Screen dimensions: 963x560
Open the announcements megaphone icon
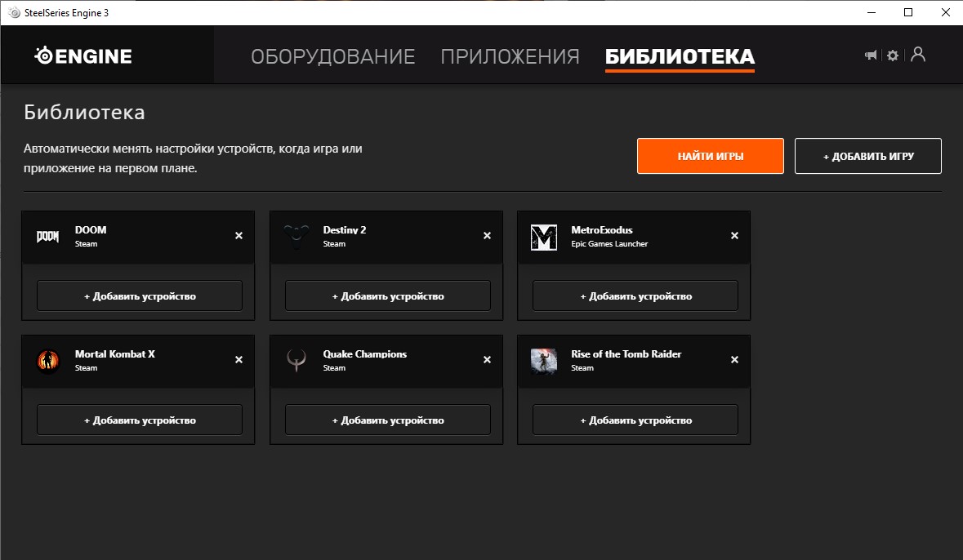(871, 56)
